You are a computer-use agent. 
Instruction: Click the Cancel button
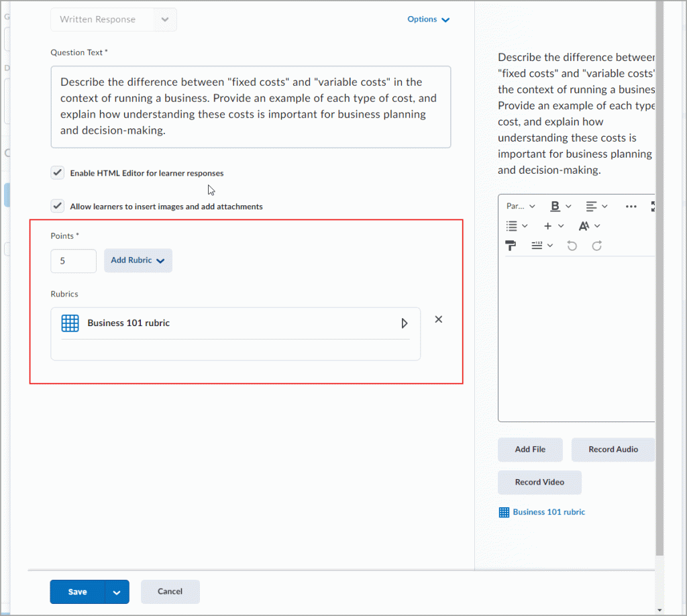click(170, 592)
